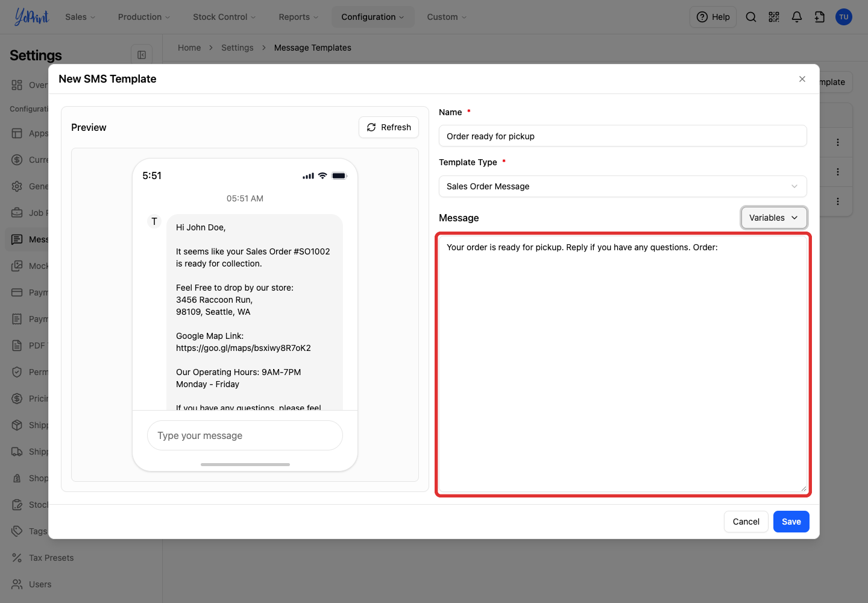This screenshot has height=603, width=868.
Task: Click inside the Message text area
Action: 623,364
